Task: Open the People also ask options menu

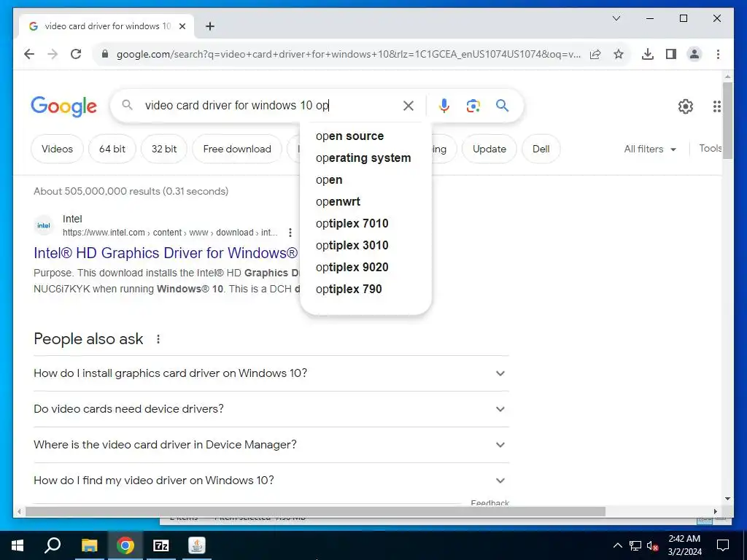Action: 158,339
